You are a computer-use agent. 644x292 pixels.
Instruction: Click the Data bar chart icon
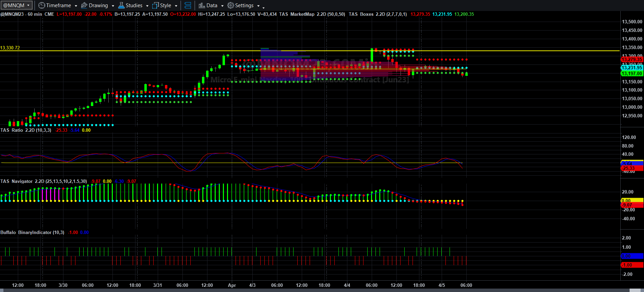coord(202,5)
